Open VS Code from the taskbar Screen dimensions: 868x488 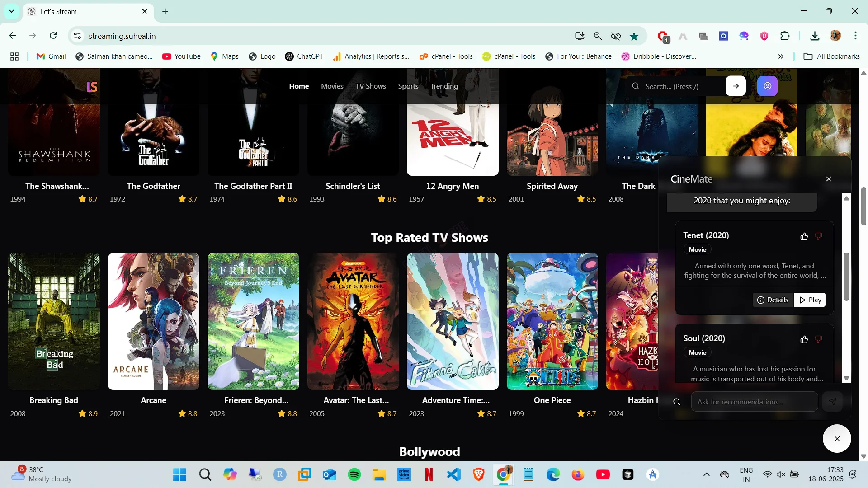(x=453, y=474)
